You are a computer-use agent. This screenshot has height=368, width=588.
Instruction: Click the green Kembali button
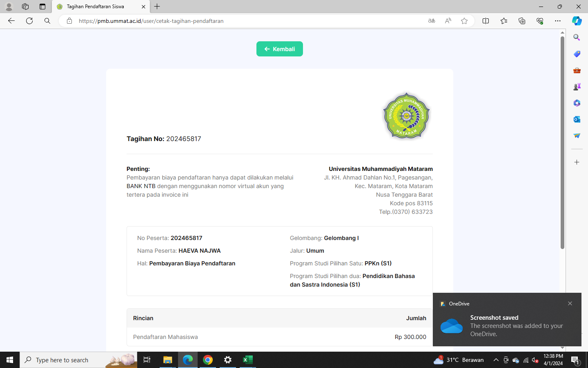click(x=279, y=49)
